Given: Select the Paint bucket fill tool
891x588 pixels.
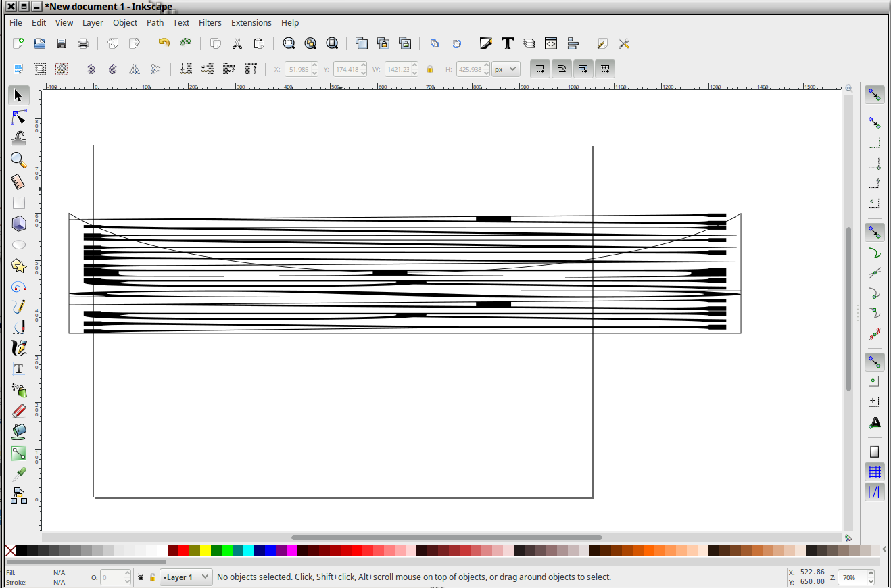Looking at the screenshot, I should point(19,431).
